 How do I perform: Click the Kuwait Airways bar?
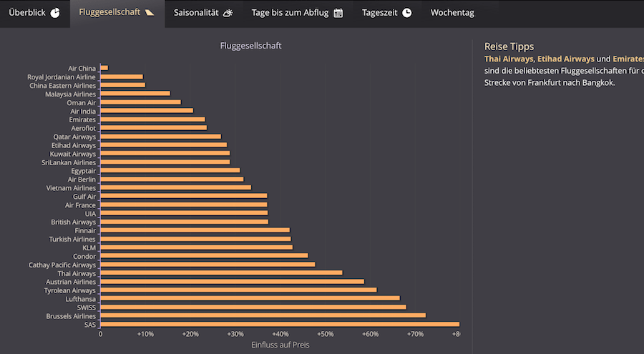click(x=165, y=154)
